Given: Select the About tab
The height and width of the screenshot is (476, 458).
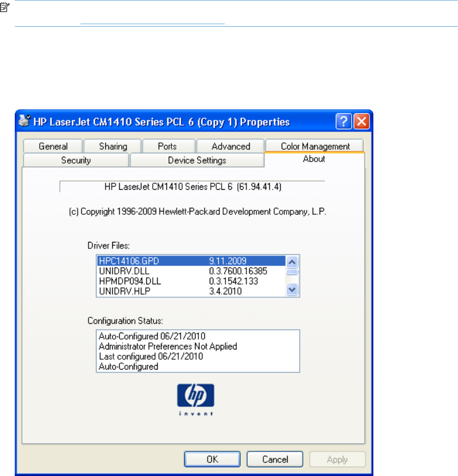Looking at the screenshot, I should [314, 159].
